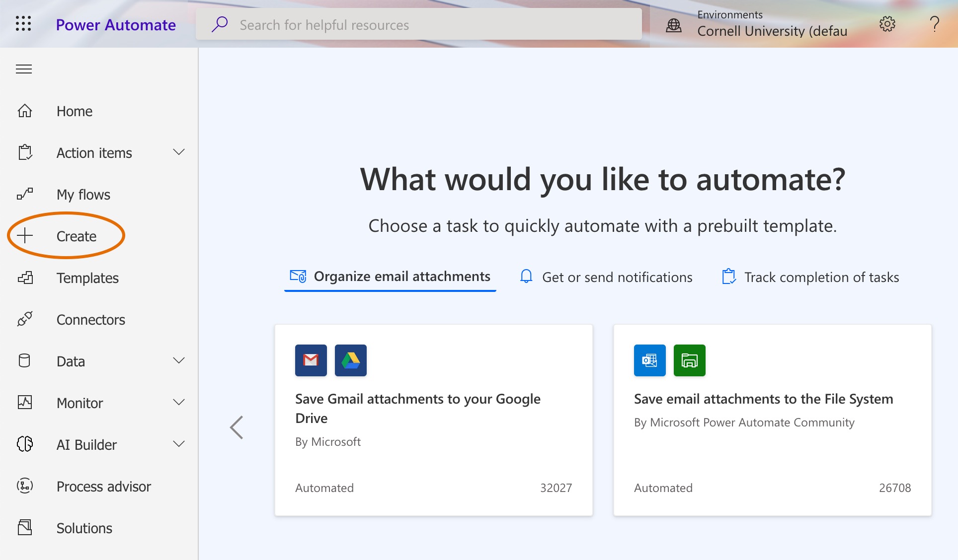This screenshot has height=560, width=958.
Task: Click the search magnifier icon
Action: tap(220, 24)
